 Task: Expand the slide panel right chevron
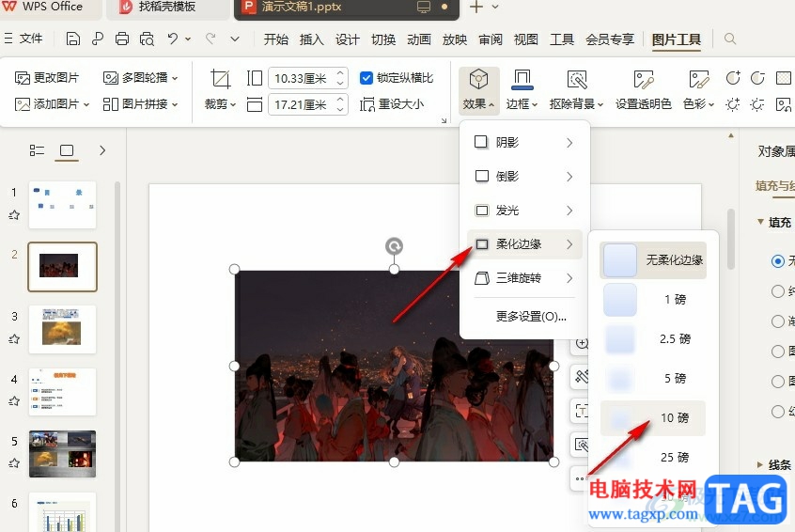pyautogui.click(x=102, y=150)
